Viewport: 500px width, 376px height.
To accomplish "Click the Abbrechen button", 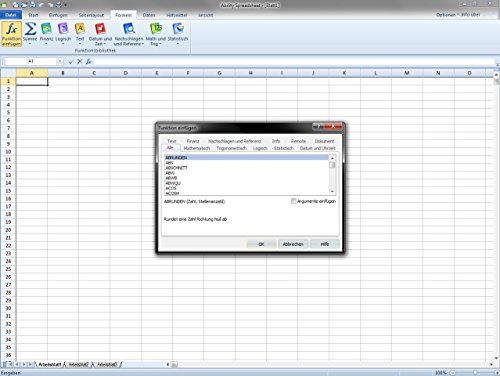I will (x=293, y=244).
